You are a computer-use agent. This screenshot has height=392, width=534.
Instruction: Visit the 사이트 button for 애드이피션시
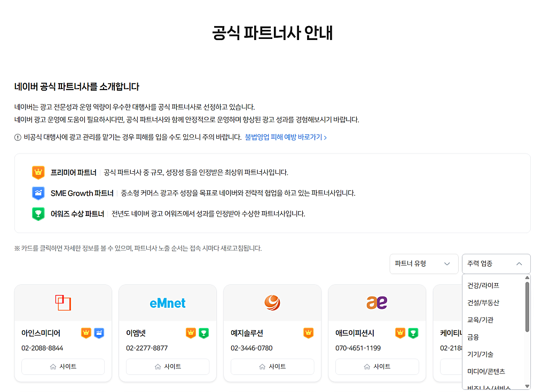(377, 366)
